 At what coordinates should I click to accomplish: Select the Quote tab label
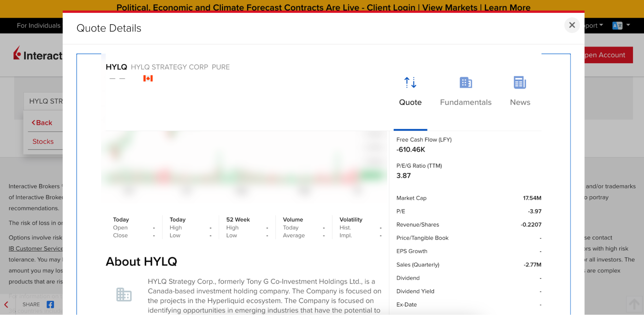(410, 102)
